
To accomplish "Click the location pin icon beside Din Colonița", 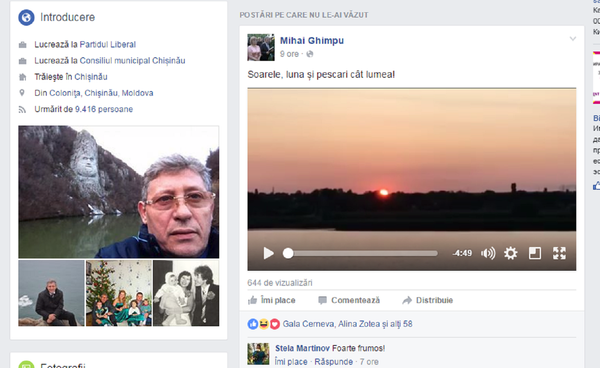I will (22, 93).
